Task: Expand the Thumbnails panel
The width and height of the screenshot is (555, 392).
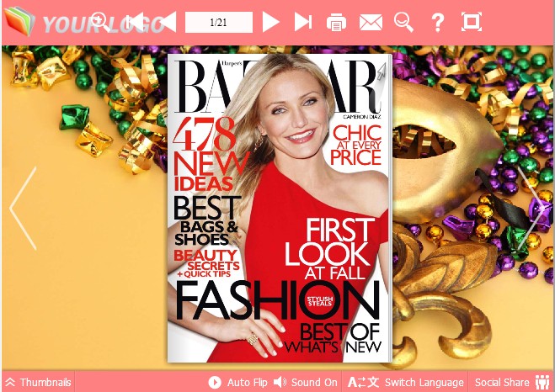Action: (x=38, y=382)
